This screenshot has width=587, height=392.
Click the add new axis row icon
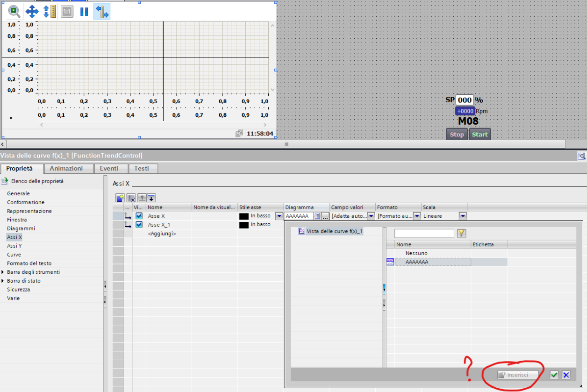pos(120,198)
